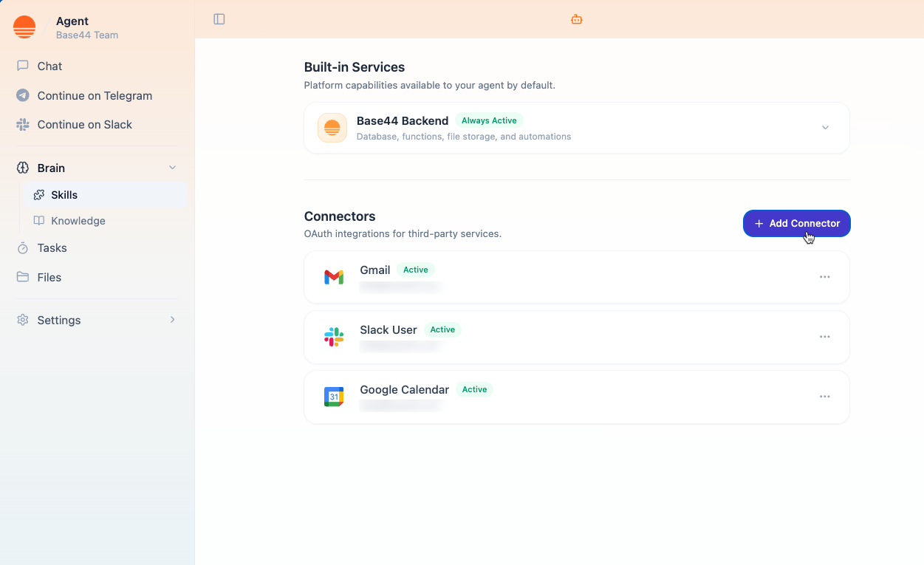Click the Add Connector button

tap(797, 223)
